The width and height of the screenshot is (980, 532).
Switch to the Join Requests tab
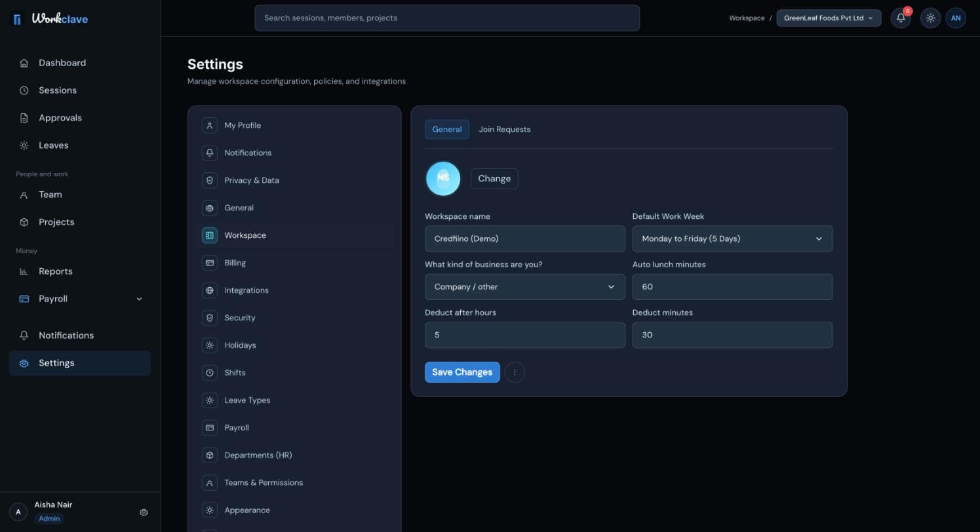point(505,129)
